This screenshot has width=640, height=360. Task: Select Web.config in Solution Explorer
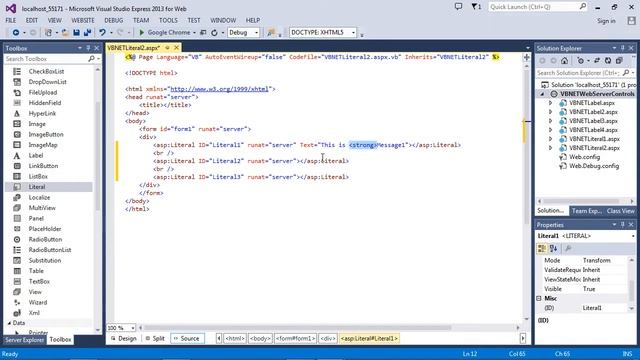[x=584, y=157]
